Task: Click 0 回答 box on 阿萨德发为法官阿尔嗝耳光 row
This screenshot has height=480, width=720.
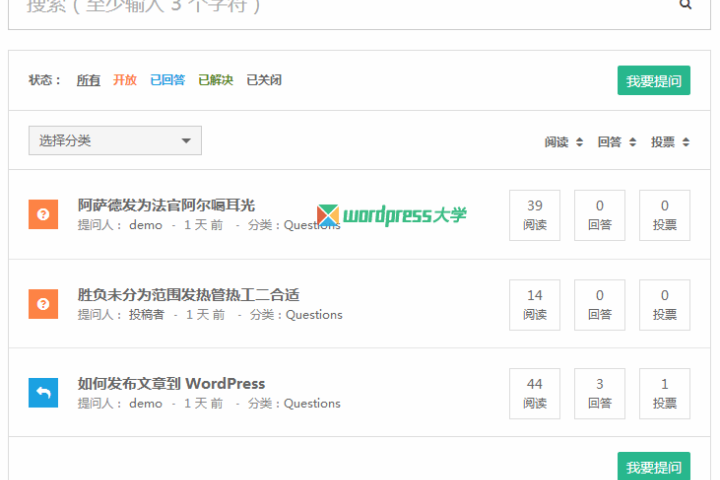Action: pos(600,215)
